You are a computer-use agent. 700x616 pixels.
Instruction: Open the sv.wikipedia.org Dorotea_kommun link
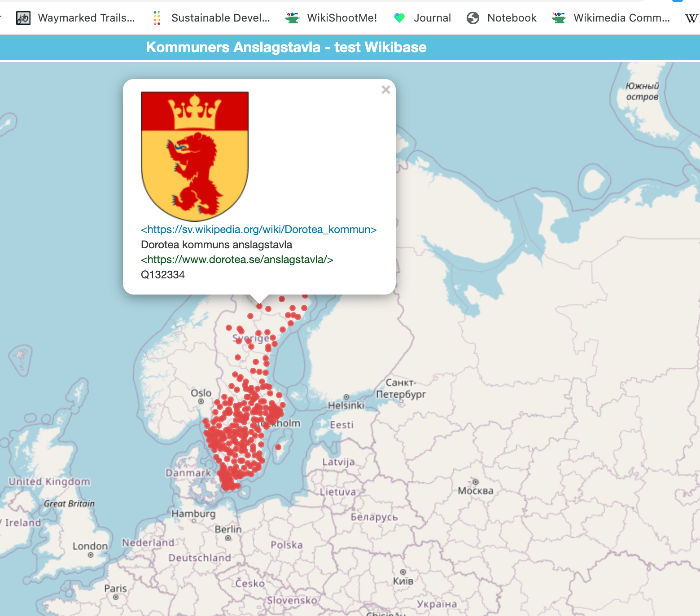[x=258, y=229]
